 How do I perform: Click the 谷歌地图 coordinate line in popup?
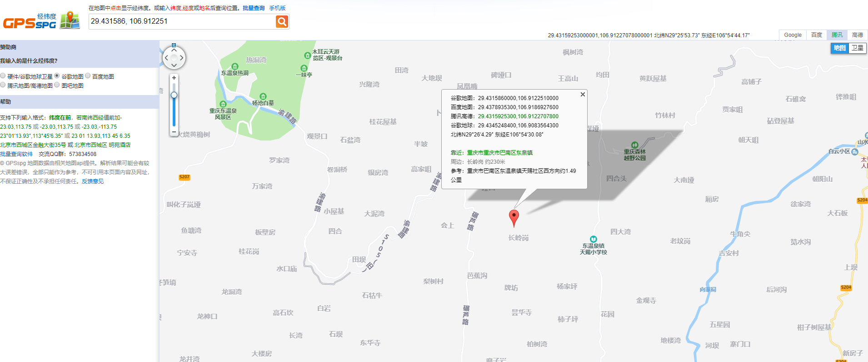[x=504, y=98]
